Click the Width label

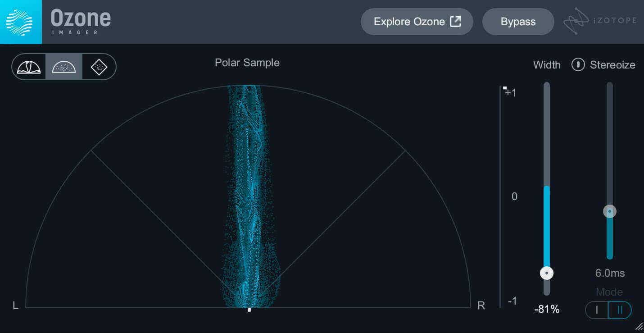pos(547,65)
